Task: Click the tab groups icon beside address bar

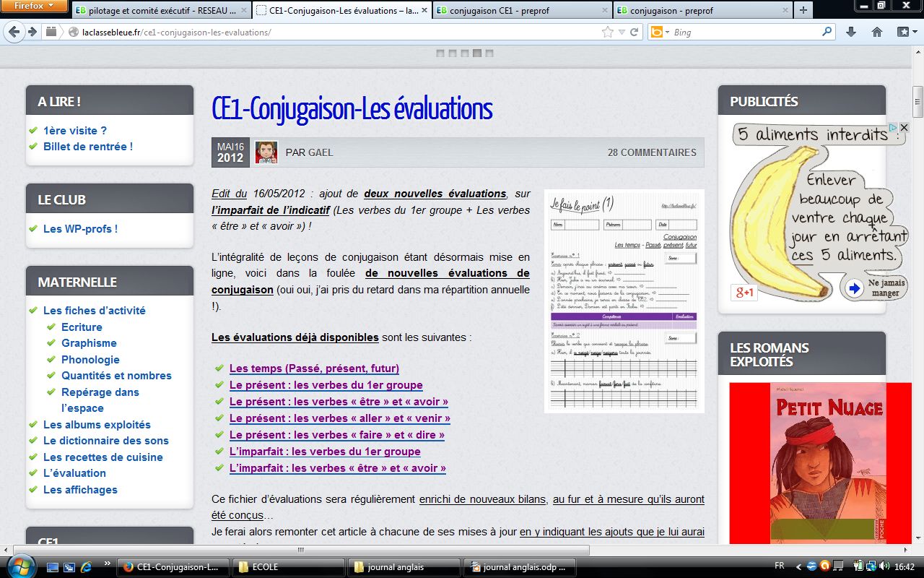Action: pos(51,32)
